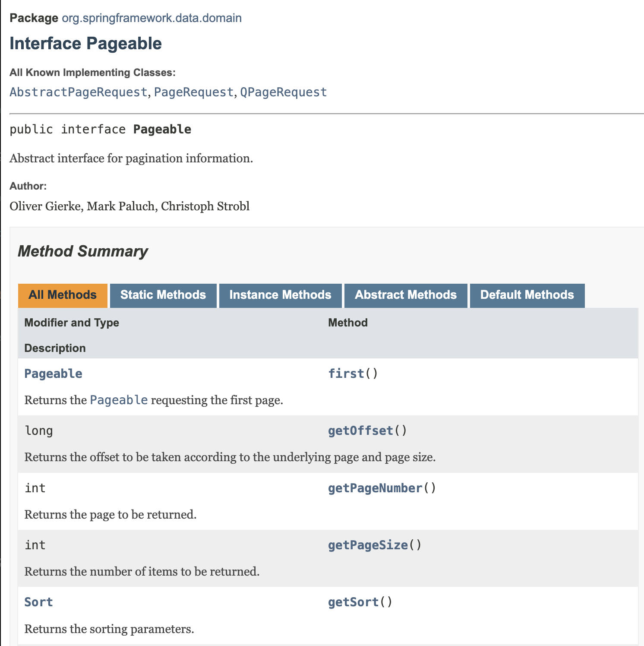Image resolution: width=644 pixels, height=646 pixels.
Task: Open the AbstractPageRequest class link
Action: (x=79, y=92)
